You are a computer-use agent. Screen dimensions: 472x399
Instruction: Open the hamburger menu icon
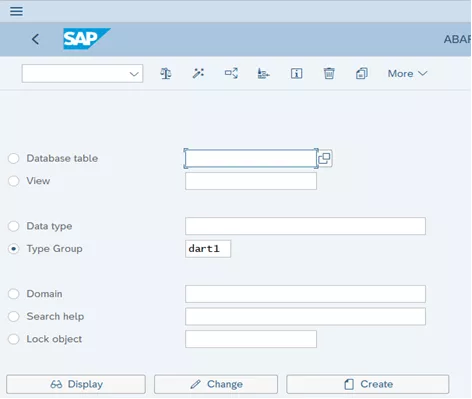(x=16, y=11)
